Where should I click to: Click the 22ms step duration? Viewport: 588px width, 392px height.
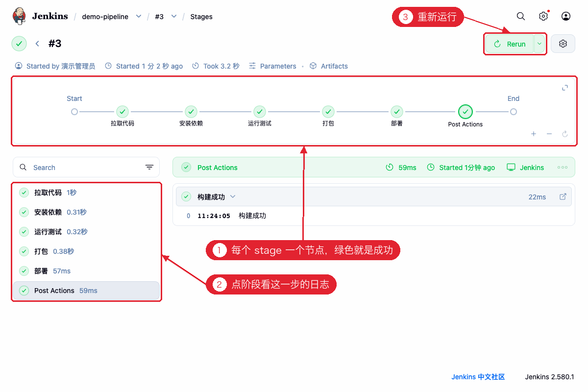537,196
